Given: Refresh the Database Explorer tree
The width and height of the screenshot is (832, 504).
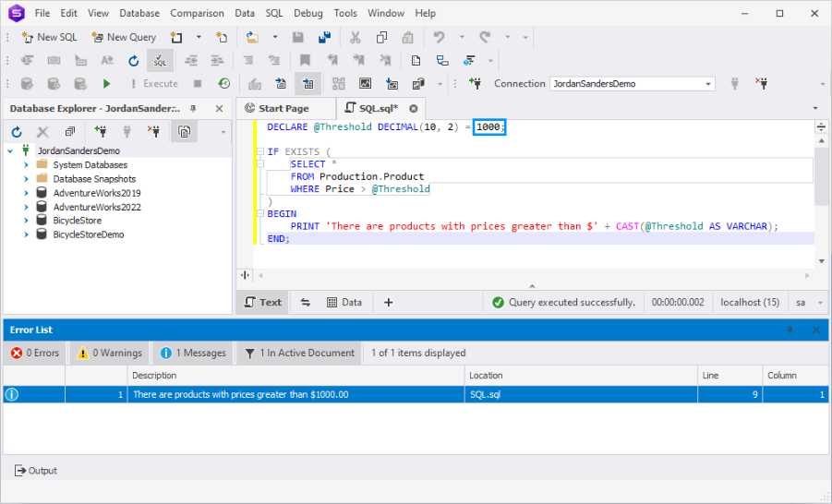Looking at the screenshot, I should (17, 132).
